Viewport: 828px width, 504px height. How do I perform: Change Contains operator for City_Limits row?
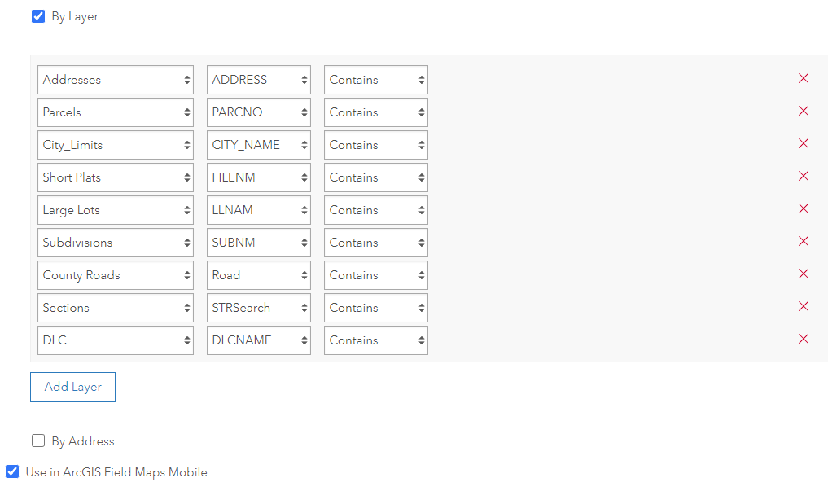[x=375, y=145]
